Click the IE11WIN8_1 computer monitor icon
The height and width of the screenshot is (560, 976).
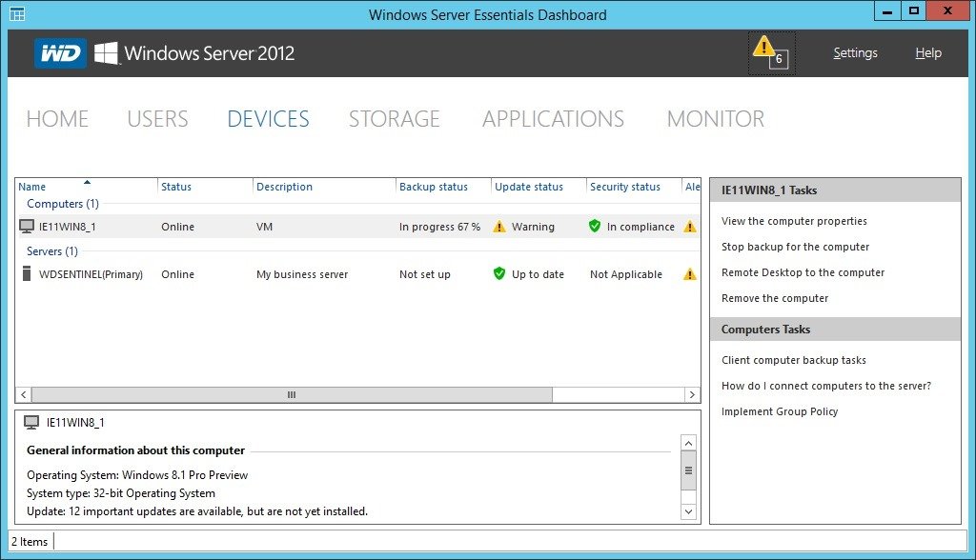27,227
